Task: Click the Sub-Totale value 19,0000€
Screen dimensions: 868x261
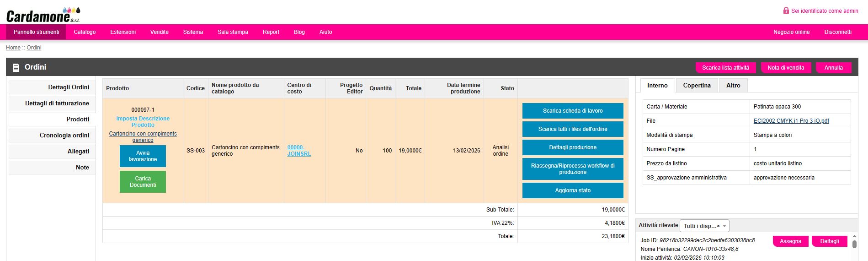Action: (x=613, y=210)
